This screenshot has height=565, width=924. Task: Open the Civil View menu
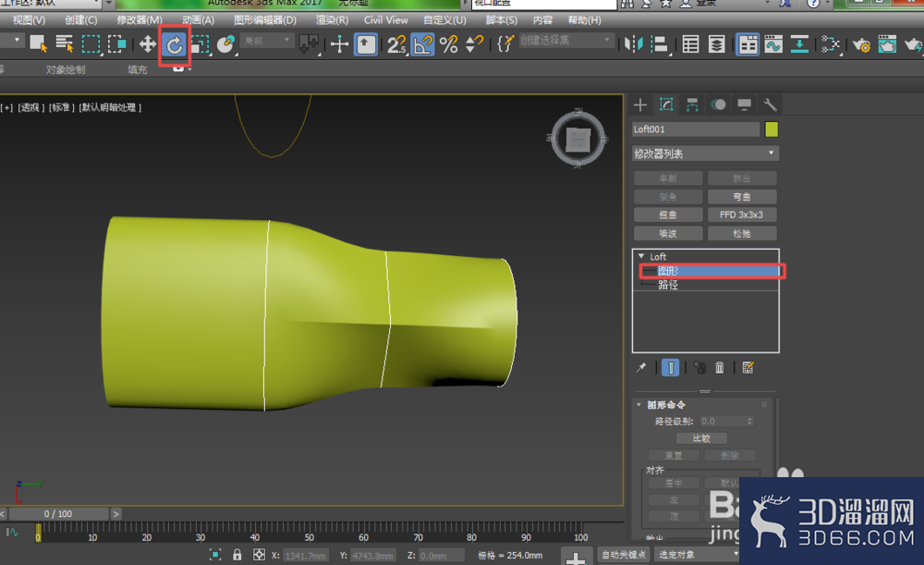pos(385,20)
